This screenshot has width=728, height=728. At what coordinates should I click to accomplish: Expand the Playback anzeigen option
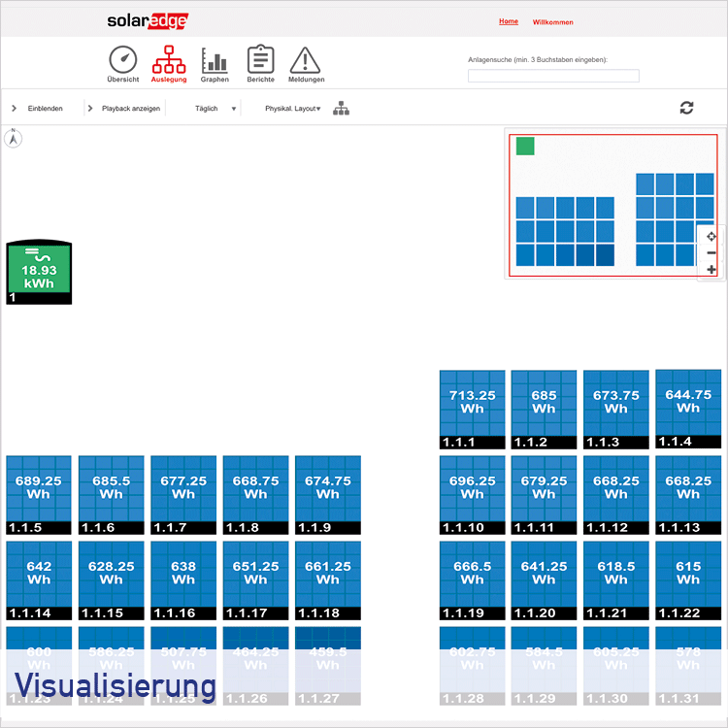click(x=124, y=109)
